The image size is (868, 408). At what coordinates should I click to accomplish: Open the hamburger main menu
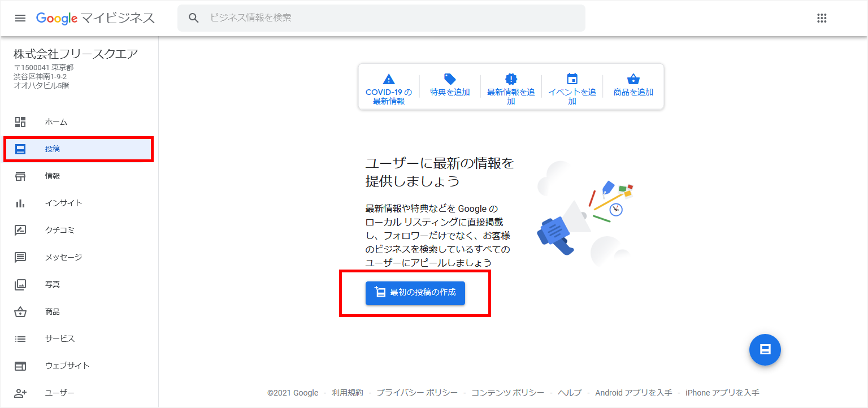(20, 18)
